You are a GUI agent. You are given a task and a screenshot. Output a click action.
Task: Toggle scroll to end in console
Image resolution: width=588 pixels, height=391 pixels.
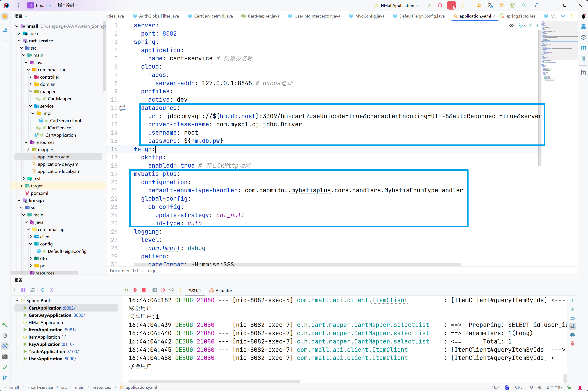[572, 326]
